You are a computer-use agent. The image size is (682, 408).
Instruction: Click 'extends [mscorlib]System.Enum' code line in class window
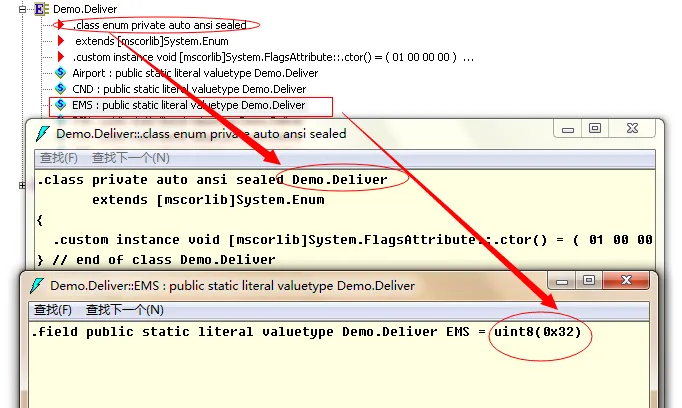[208, 200]
